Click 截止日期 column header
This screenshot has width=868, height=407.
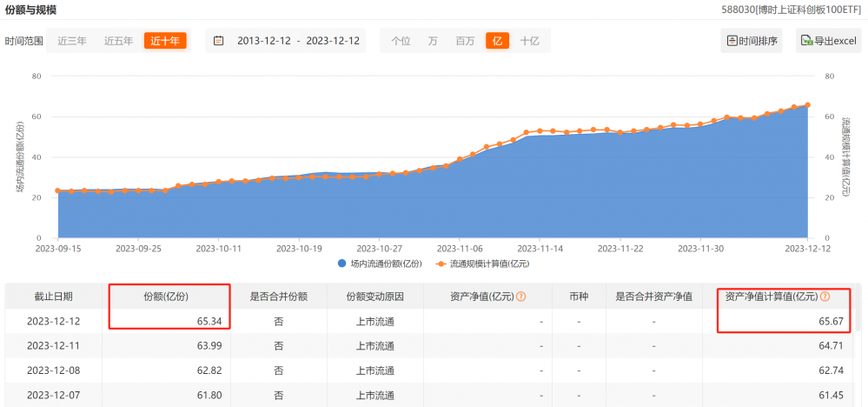point(53,297)
